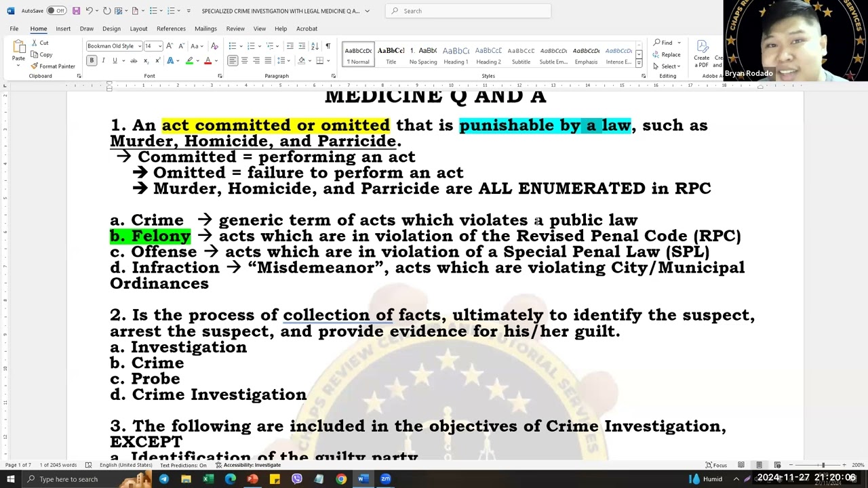Switch to the References tab
This screenshot has width=868, height=488.
tap(171, 28)
